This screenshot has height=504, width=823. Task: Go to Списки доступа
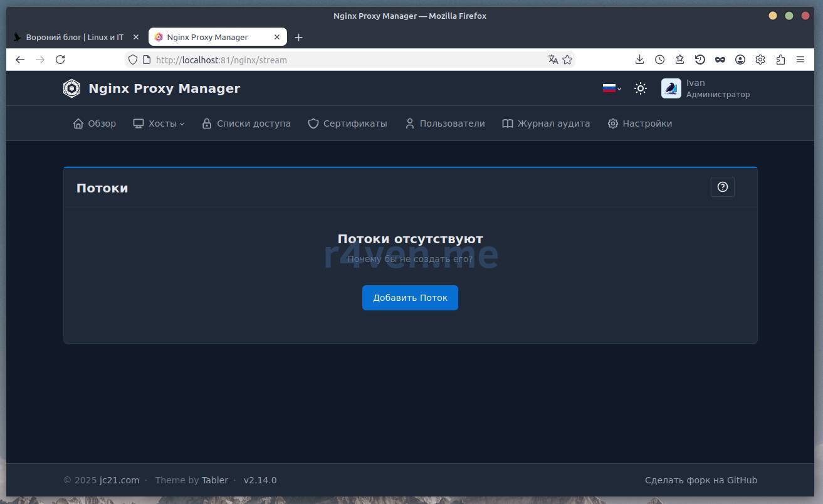coord(246,123)
